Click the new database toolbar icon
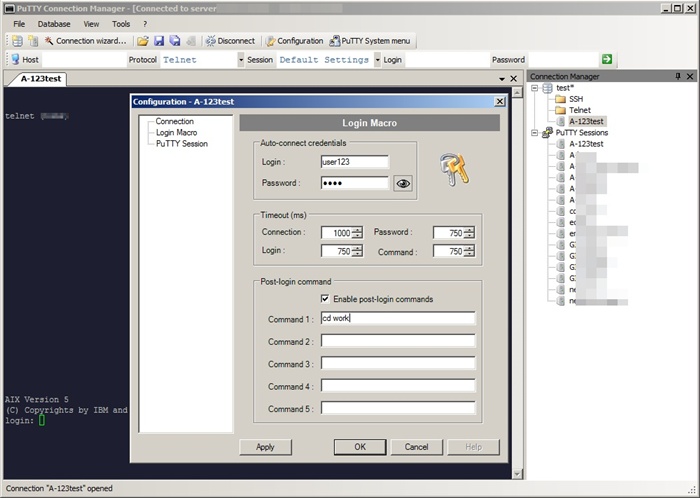Screen dimensions: 700x498 point(17,41)
